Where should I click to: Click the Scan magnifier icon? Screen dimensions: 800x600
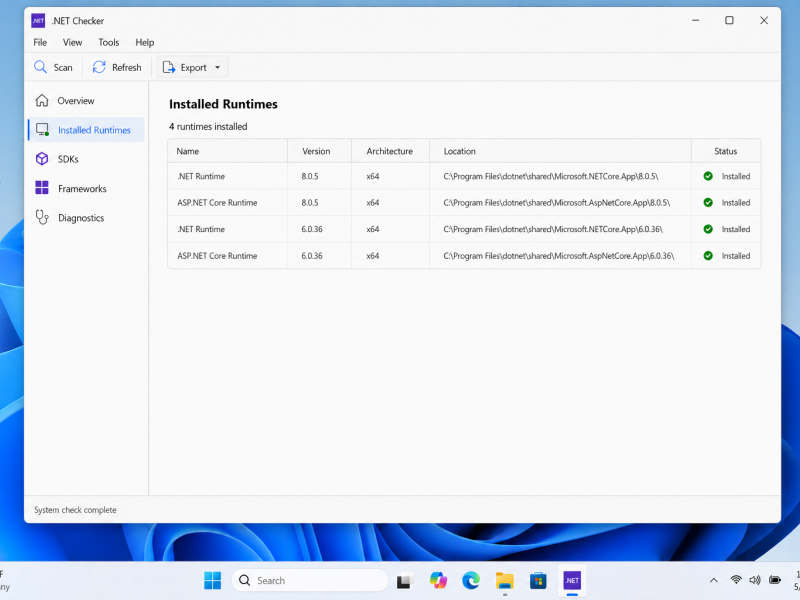point(40,67)
